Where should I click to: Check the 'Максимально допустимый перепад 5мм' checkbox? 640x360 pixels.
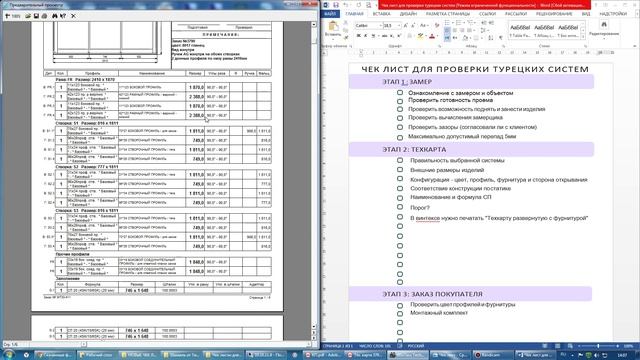400,137
